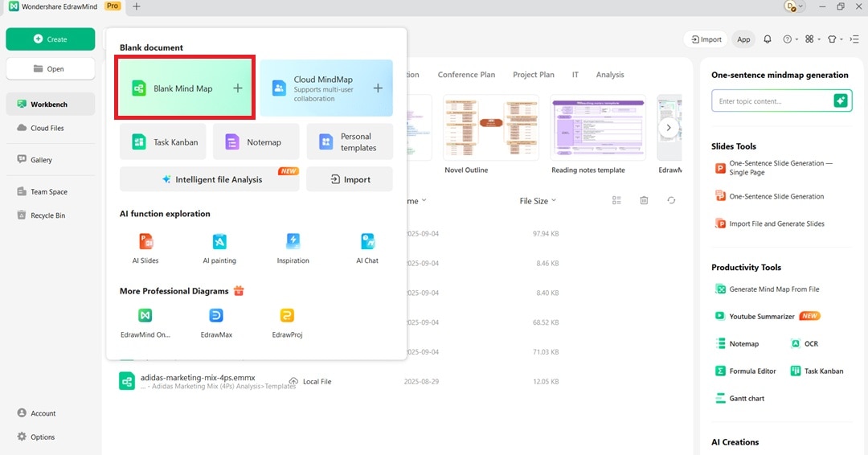The height and width of the screenshot is (455, 868).
Task: Open Youtube Summarizer tool
Action: [x=768, y=316]
